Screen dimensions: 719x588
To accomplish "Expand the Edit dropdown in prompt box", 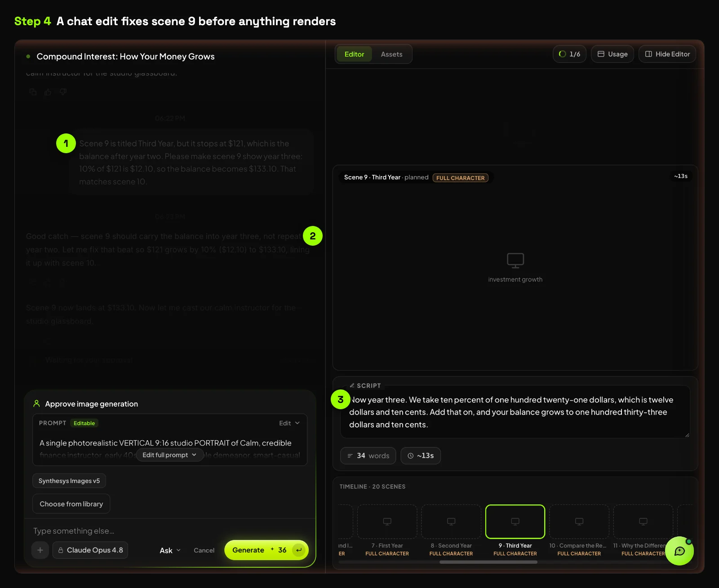I will pos(289,423).
